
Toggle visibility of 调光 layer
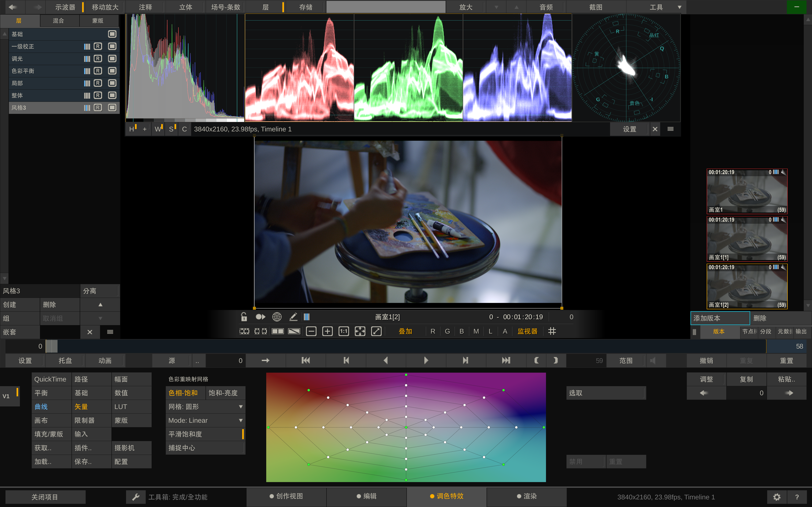pos(112,59)
